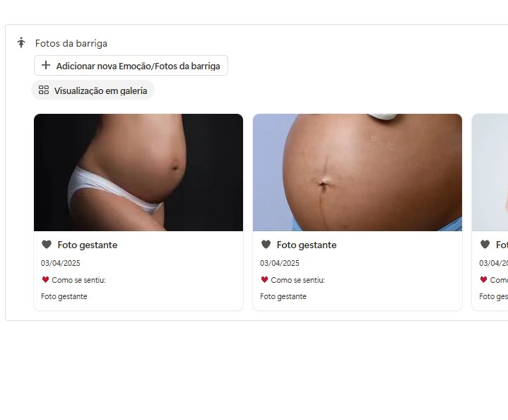Click the gray heart on first Foto gestante card
Image resolution: width=508 pixels, height=420 pixels.
(47, 244)
